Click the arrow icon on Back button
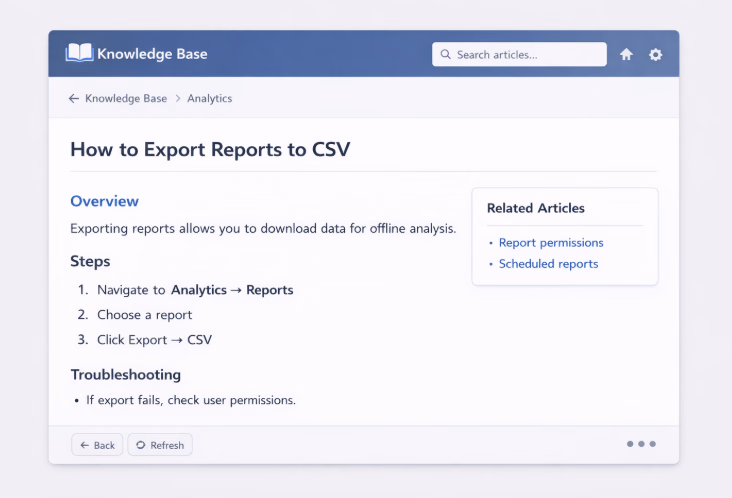This screenshot has width=732, height=498. point(84,445)
